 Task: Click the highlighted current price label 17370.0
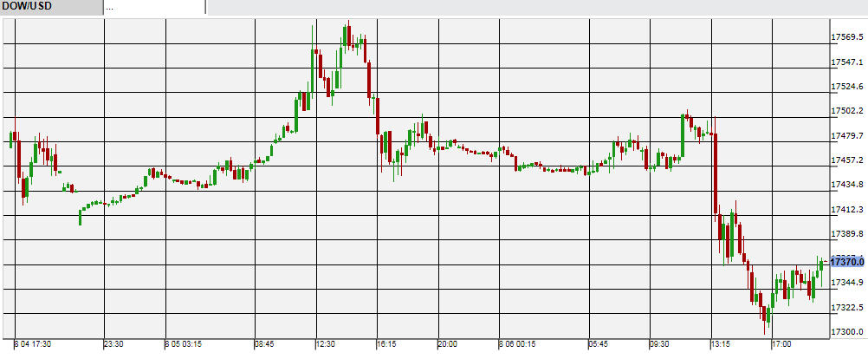click(x=846, y=261)
